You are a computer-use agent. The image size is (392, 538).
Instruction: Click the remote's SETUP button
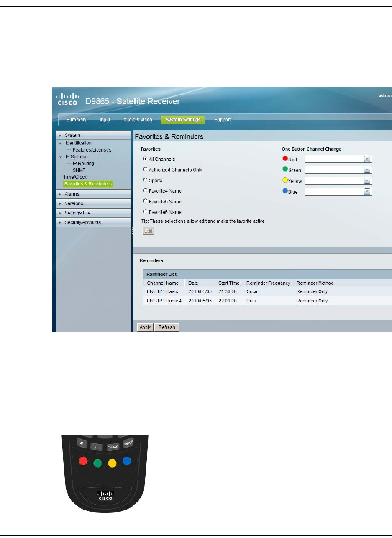pyautogui.click(x=128, y=443)
